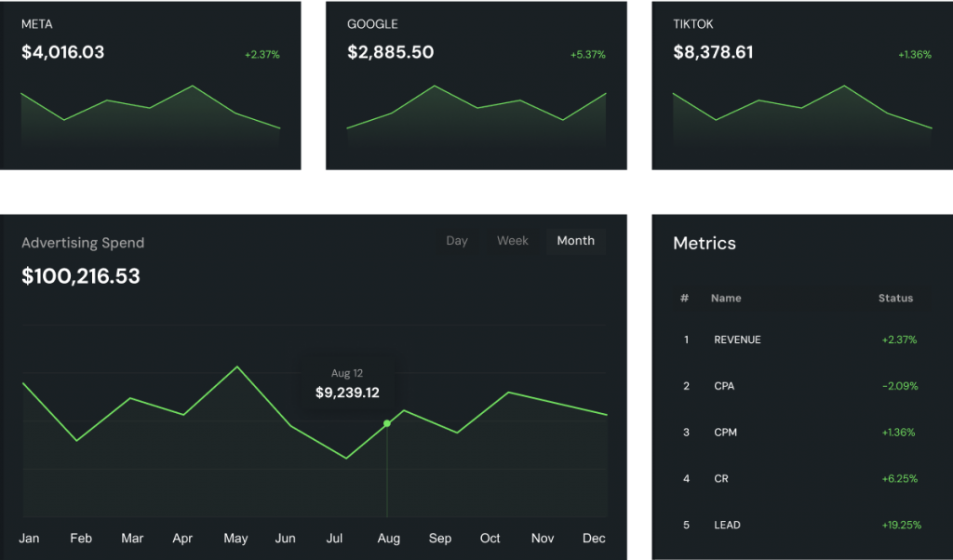
Task: Select the LEAD metrics row
Action: [800, 525]
